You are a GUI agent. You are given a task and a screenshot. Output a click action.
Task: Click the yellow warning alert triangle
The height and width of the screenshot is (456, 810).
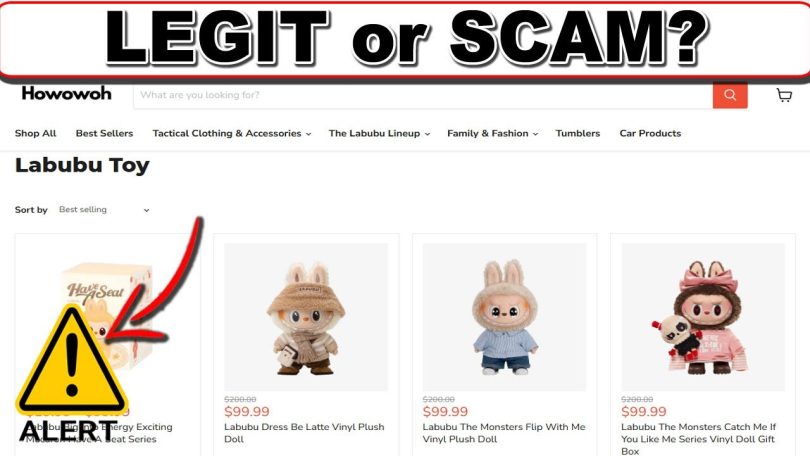click(72, 359)
